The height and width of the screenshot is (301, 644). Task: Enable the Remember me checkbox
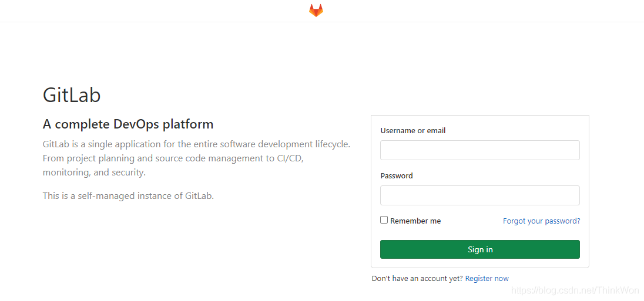(384, 220)
